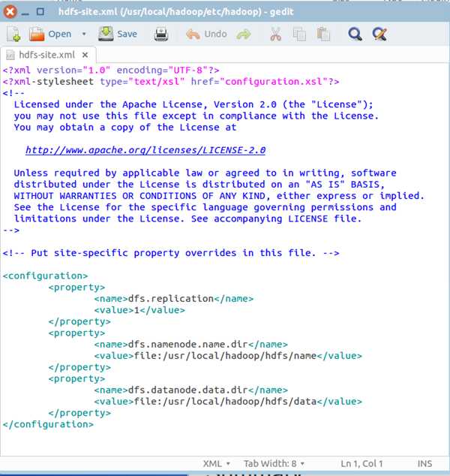Image resolution: width=450 pixels, height=476 pixels.
Task: Undo the last edit
Action: [x=206, y=34]
